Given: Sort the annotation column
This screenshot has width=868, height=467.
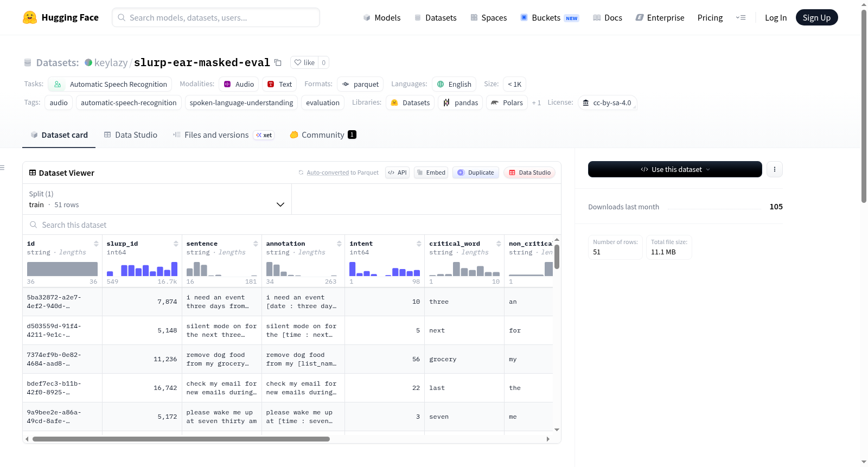Looking at the screenshot, I should [339, 244].
